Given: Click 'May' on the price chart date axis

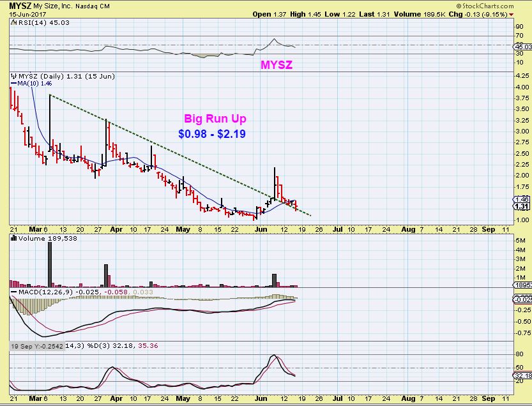Looking at the screenshot, I should point(183,229).
